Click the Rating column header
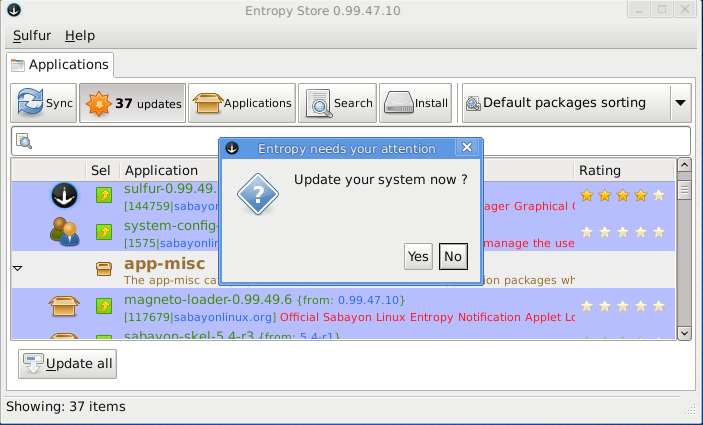 [x=624, y=170]
